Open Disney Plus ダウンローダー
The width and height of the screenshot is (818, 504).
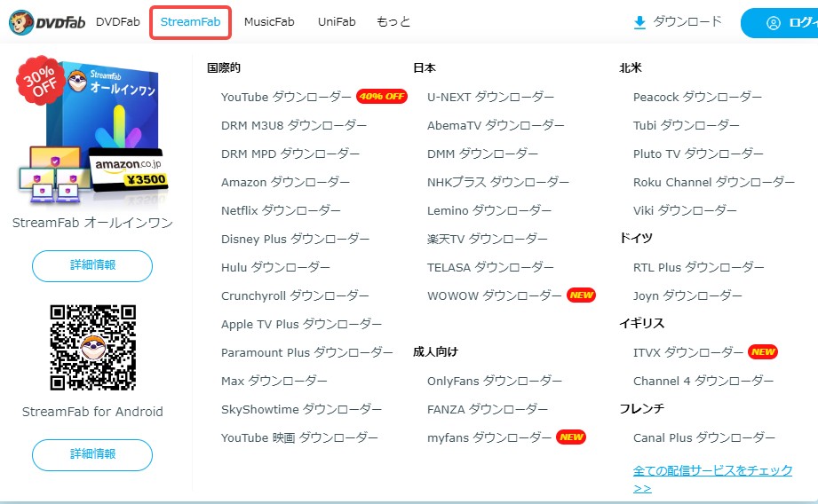pyautogui.click(x=295, y=240)
